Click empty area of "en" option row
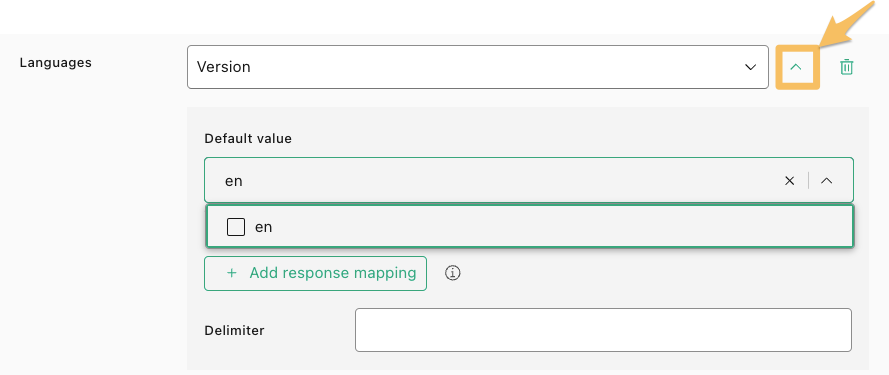Image resolution: width=889 pixels, height=375 pixels. [561, 227]
